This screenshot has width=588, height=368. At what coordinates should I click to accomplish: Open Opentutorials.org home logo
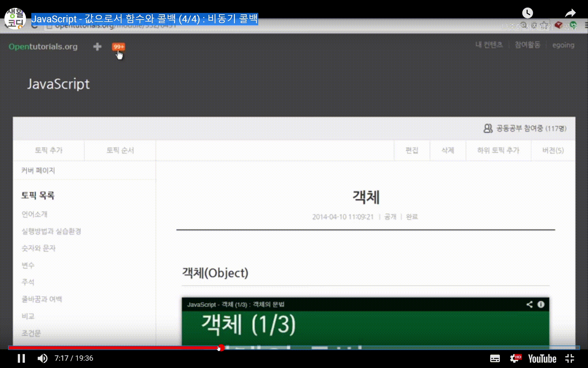point(43,47)
